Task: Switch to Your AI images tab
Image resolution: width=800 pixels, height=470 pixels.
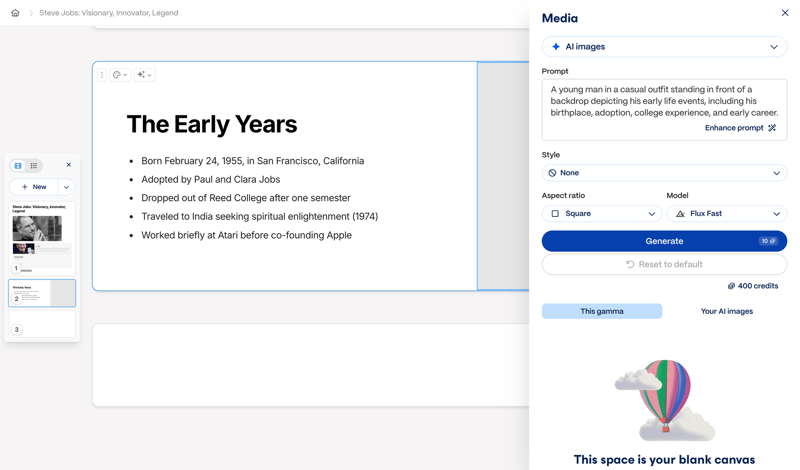Action: coord(727,311)
